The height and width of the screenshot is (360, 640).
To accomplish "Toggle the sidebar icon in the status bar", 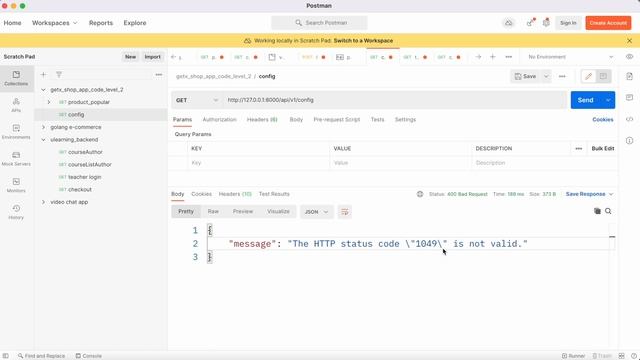I will [x=6, y=356].
